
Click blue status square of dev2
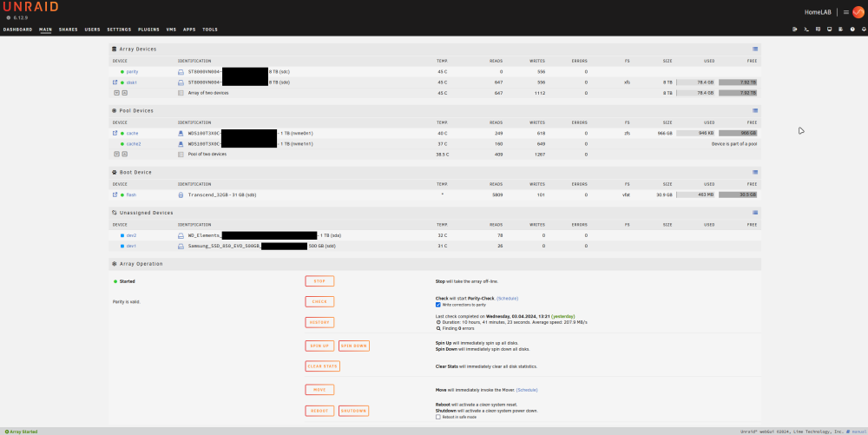[x=122, y=236]
